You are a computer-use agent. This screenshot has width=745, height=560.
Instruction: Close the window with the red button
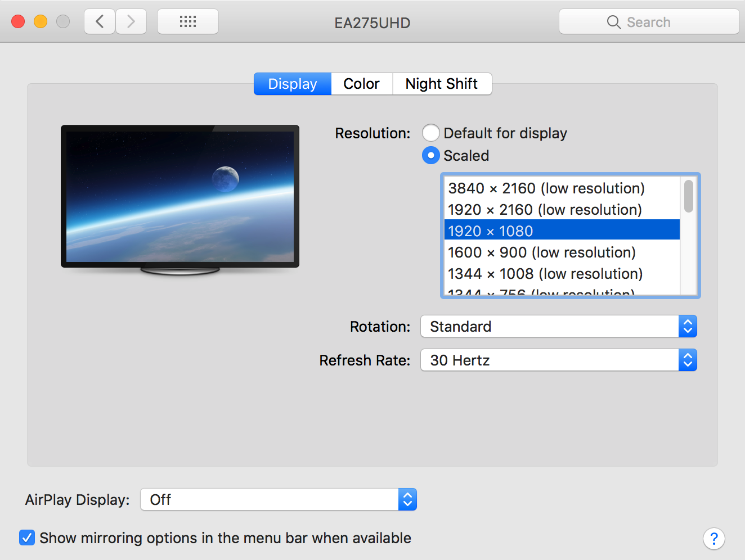point(18,21)
